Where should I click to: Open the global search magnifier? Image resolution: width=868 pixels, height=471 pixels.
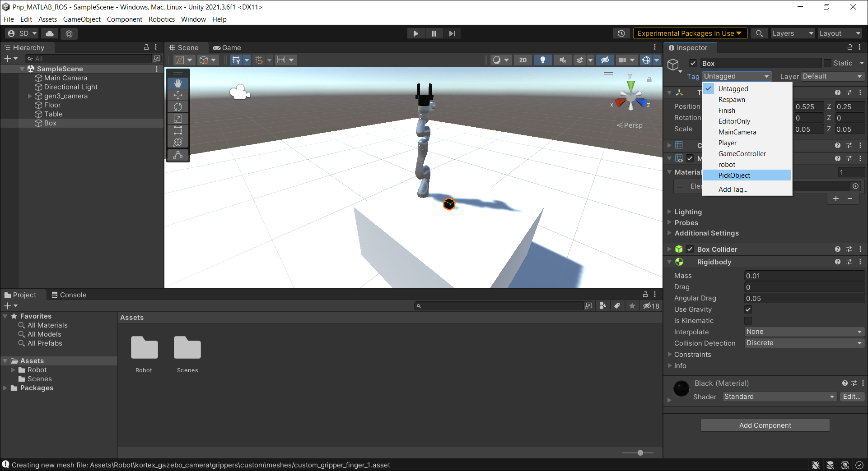coord(760,33)
